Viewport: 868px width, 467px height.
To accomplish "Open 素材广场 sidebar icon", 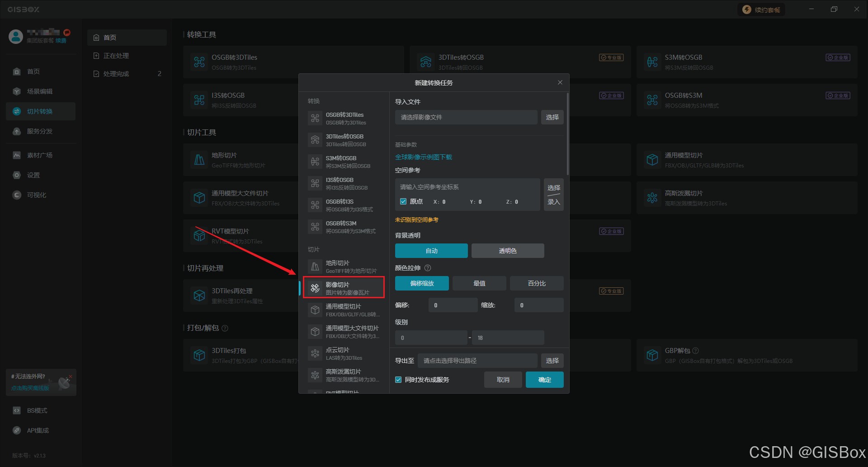I will coord(17,155).
